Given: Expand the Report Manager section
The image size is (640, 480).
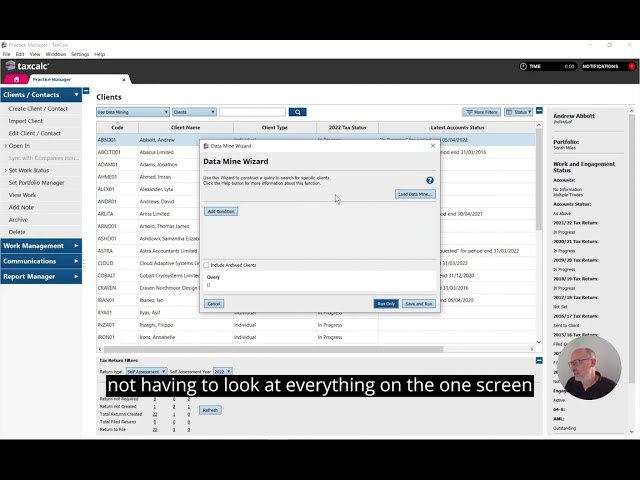Looking at the screenshot, I should (x=41, y=276).
